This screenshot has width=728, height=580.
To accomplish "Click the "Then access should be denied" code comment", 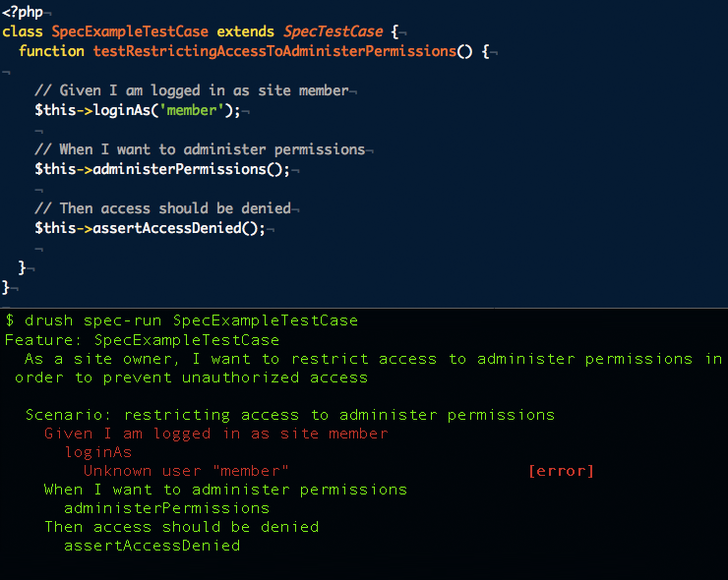I will click(x=162, y=208).
